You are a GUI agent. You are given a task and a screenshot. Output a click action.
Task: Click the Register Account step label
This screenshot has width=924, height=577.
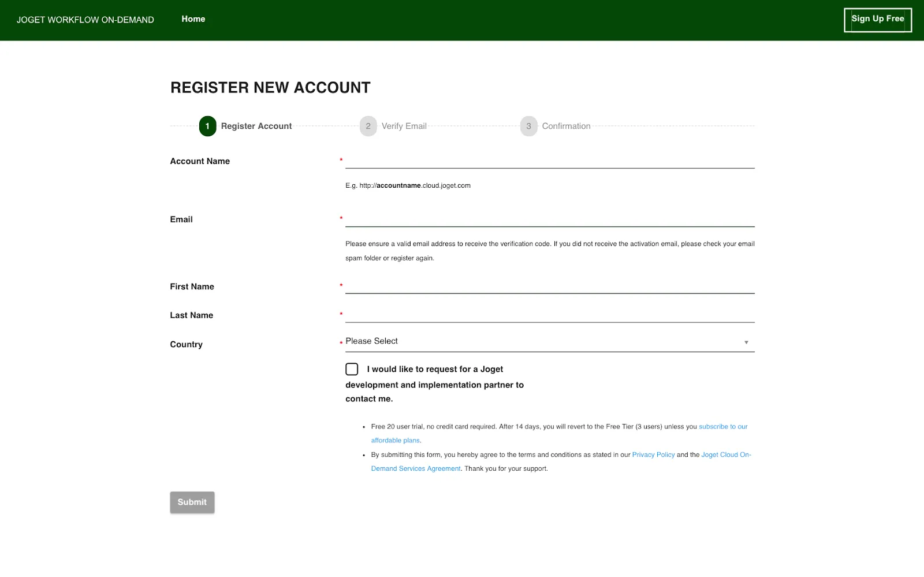pos(256,126)
